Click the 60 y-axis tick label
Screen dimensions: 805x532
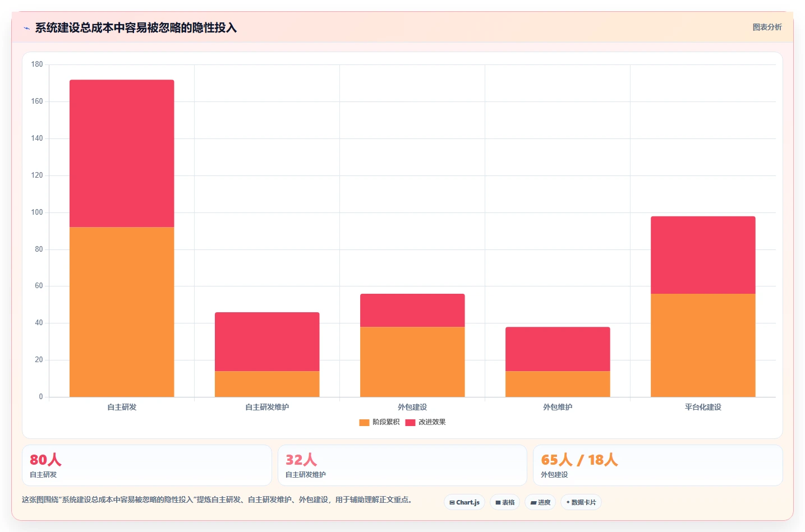39,286
